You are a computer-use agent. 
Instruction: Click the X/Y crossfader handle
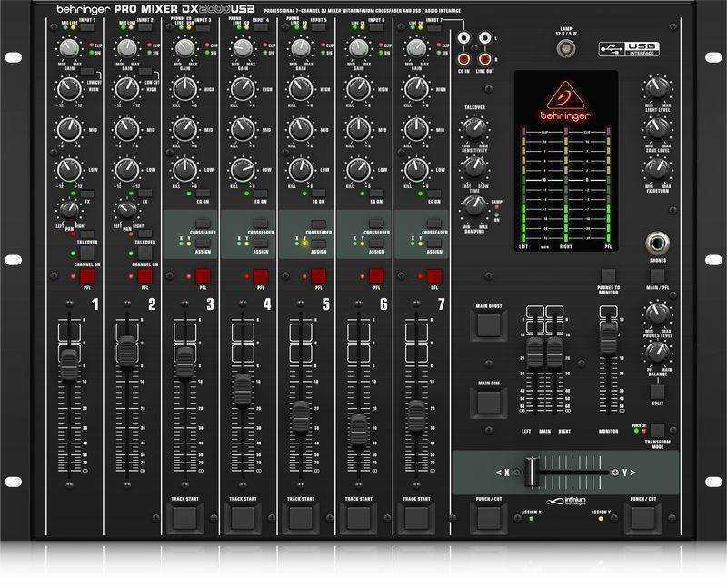point(531,472)
